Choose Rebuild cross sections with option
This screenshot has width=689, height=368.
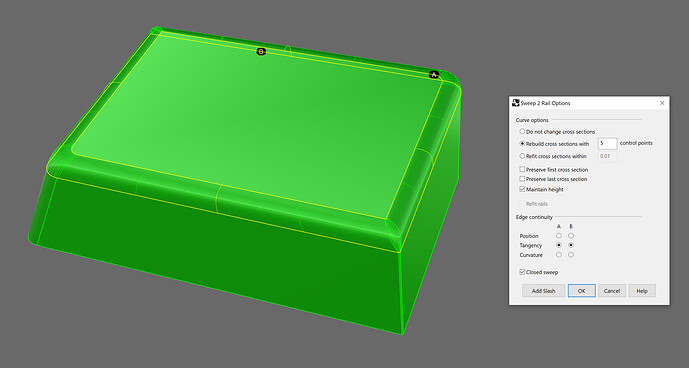tap(522, 143)
